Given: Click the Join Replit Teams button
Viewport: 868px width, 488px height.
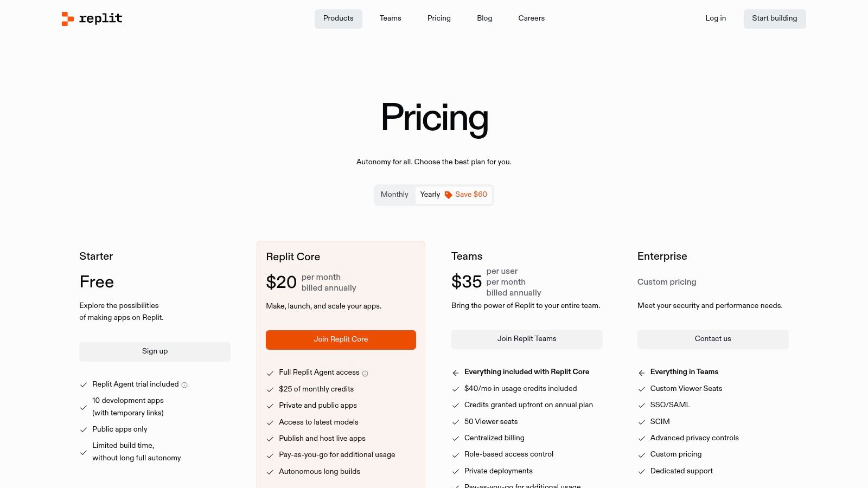Looking at the screenshot, I should coord(527,339).
